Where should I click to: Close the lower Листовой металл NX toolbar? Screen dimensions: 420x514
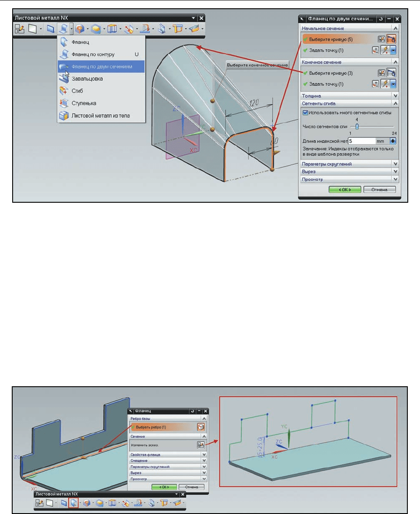pyautogui.click(x=183, y=494)
